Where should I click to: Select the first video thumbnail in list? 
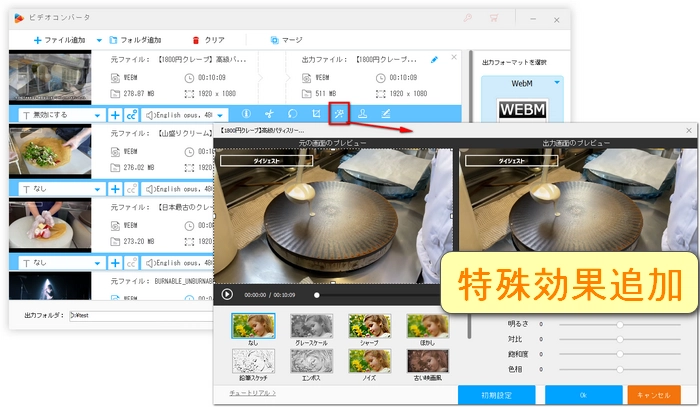(50, 77)
